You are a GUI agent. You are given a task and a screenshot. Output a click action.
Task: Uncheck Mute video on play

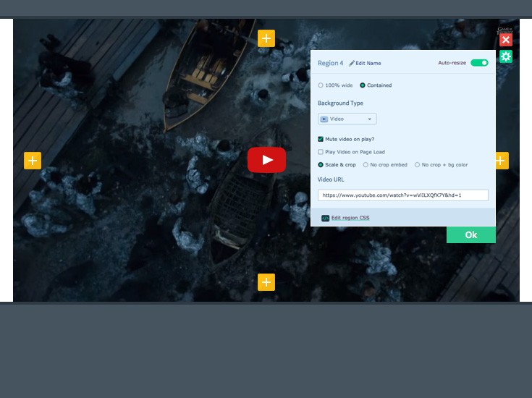[x=321, y=139]
